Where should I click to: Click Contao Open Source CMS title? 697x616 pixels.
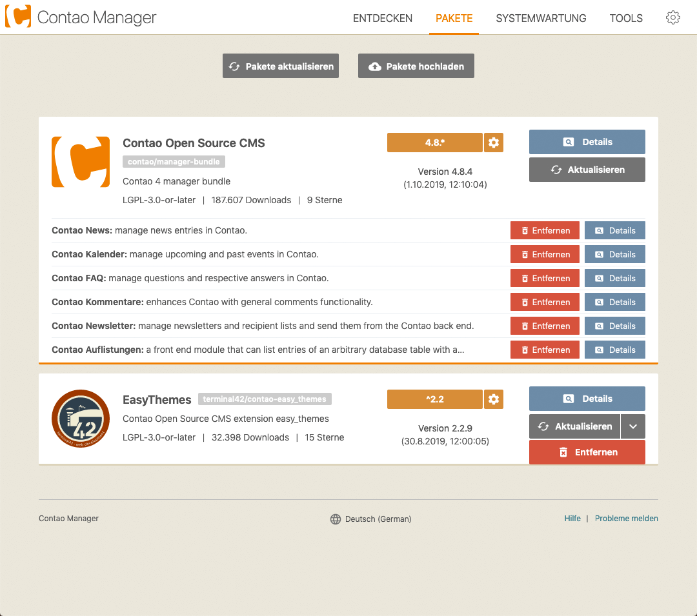tap(194, 143)
